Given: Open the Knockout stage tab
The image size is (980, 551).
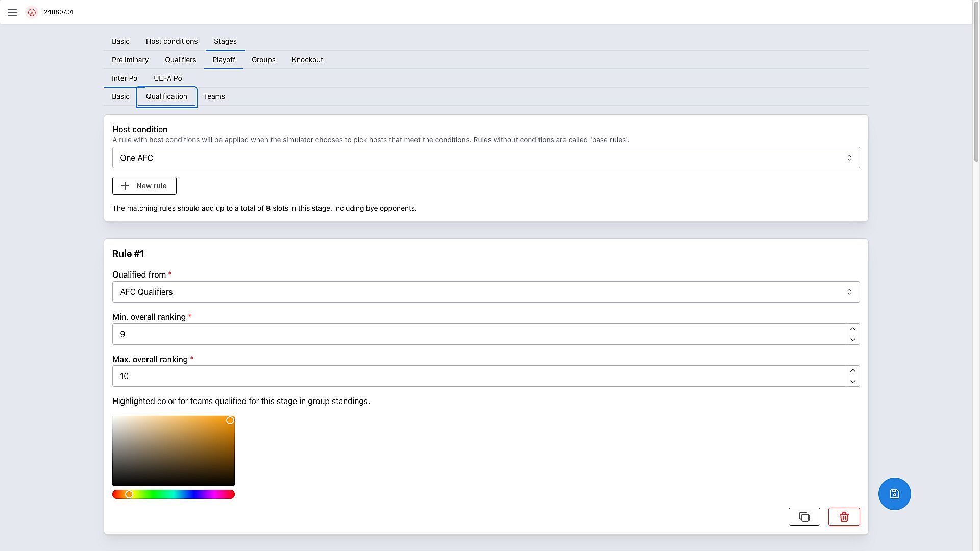Looking at the screenshot, I should click(x=307, y=60).
